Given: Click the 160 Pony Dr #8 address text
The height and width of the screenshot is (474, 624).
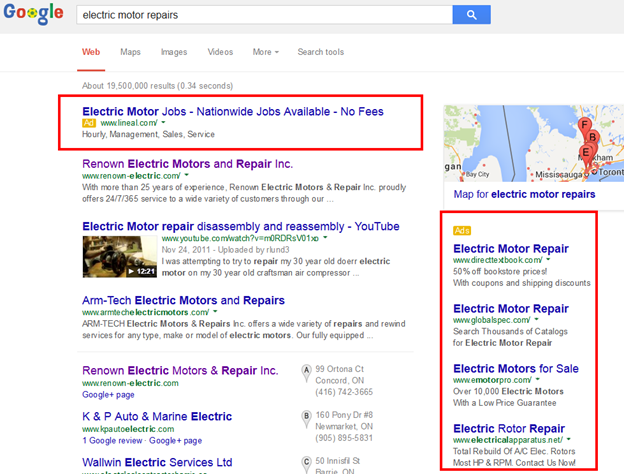Looking at the screenshot, I should [x=344, y=415].
